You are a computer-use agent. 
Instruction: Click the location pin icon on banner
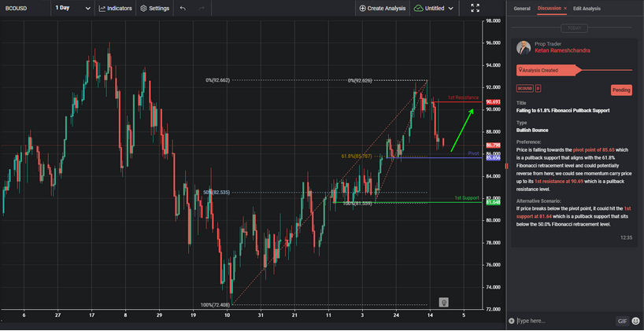[520, 70]
